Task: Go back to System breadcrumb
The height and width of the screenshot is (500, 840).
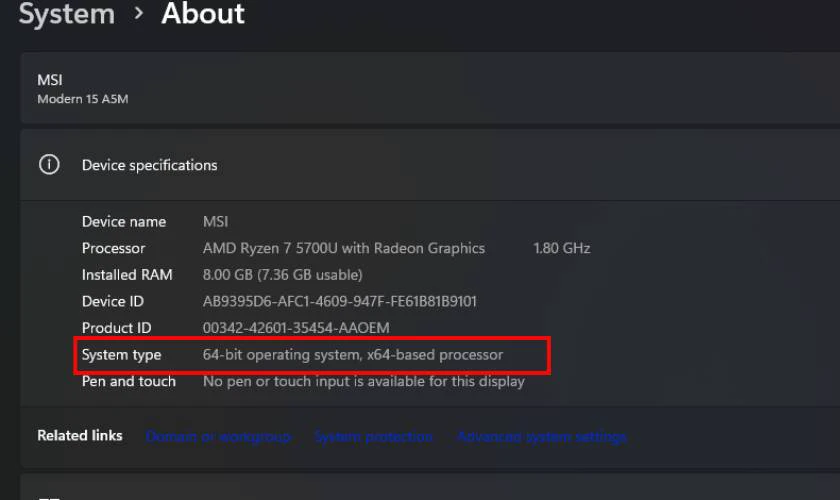Action: pyautogui.click(x=67, y=13)
